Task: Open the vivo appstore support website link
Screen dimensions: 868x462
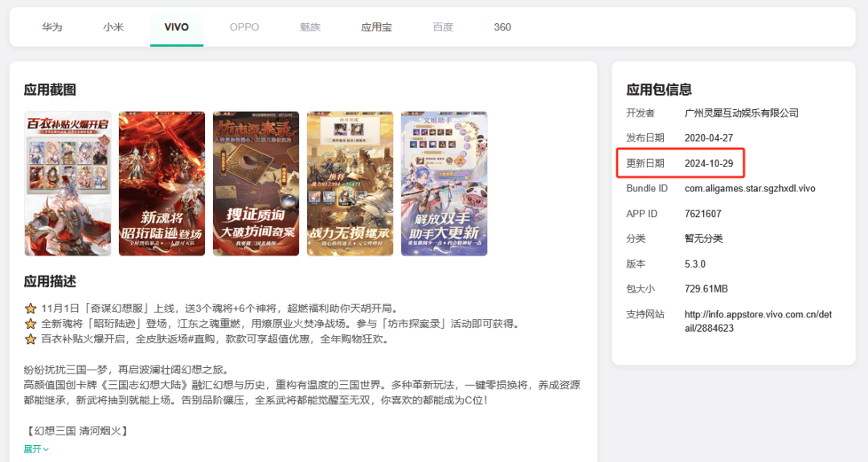Action: point(758,321)
